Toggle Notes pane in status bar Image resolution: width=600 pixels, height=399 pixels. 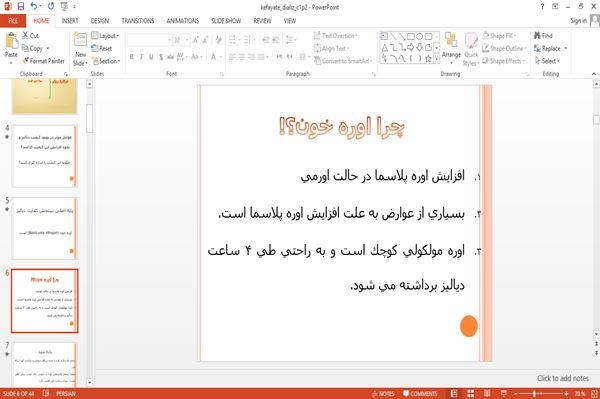[x=383, y=394]
